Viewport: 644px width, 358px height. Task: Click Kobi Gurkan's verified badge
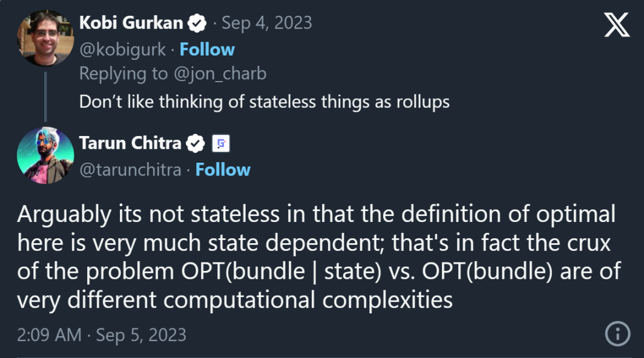pos(197,24)
